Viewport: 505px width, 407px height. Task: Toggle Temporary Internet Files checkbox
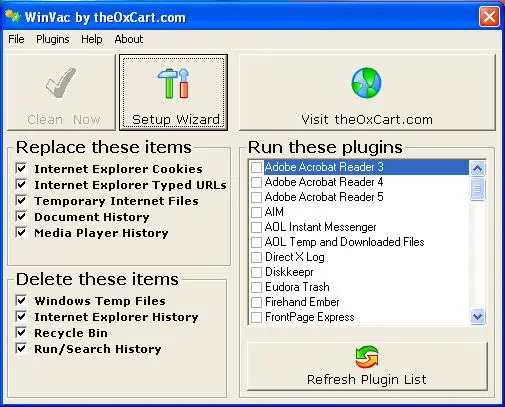point(21,200)
